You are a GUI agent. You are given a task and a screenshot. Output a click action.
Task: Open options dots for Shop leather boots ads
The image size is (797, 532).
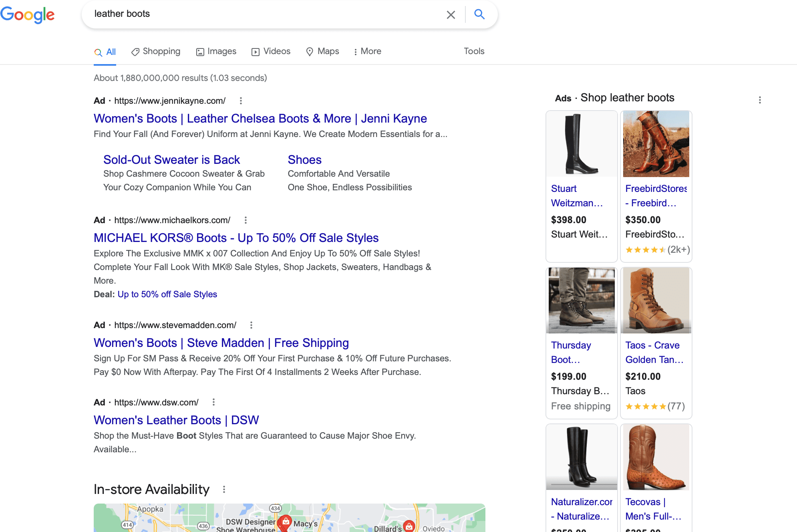tap(760, 100)
